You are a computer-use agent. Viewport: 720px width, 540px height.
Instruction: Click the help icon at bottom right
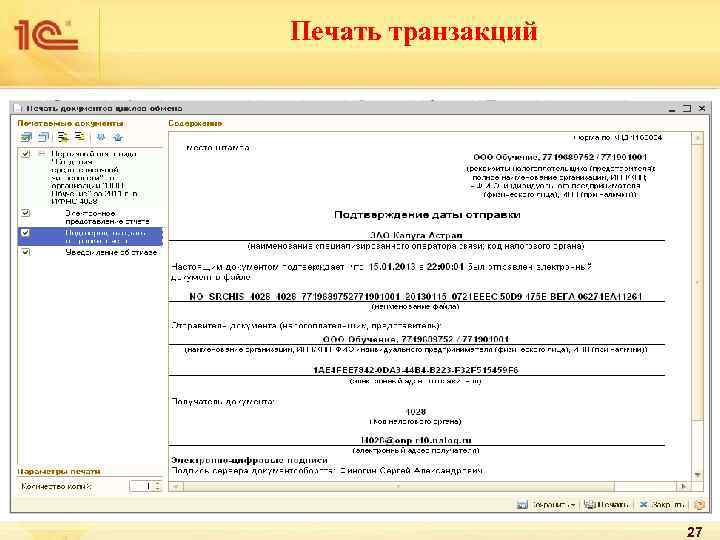coord(699,505)
